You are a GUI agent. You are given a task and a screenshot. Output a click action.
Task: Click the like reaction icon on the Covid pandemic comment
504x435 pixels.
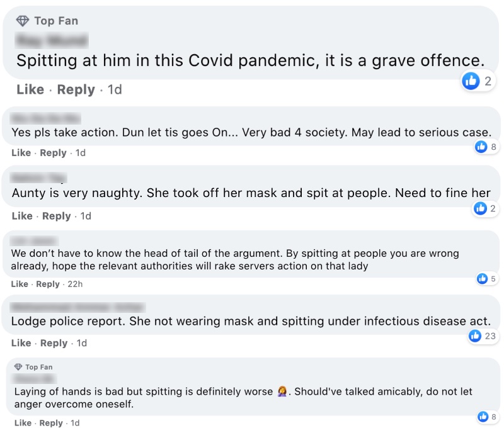click(471, 80)
